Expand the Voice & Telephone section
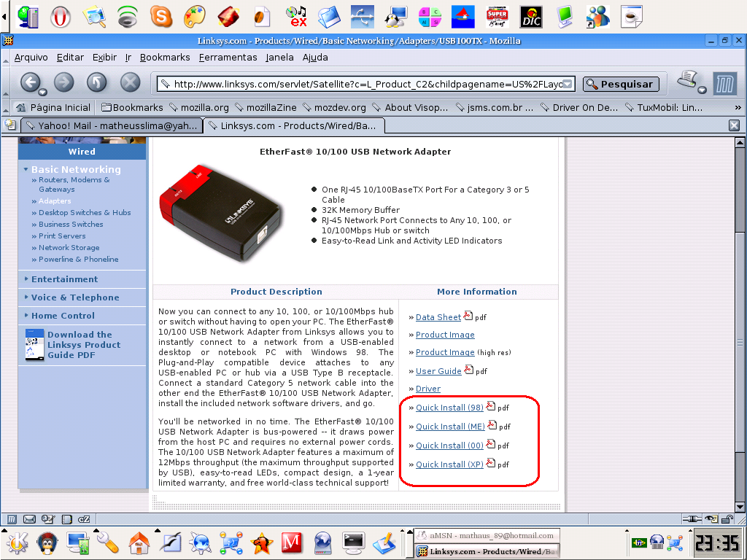The image size is (747, 560). [x=75, y=297]
